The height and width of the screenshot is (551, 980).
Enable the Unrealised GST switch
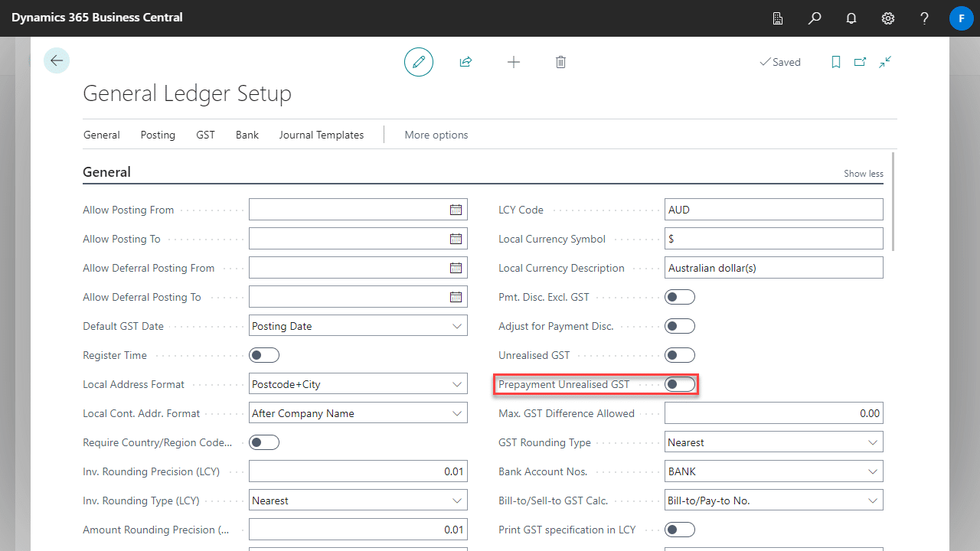tap(680, 355)
